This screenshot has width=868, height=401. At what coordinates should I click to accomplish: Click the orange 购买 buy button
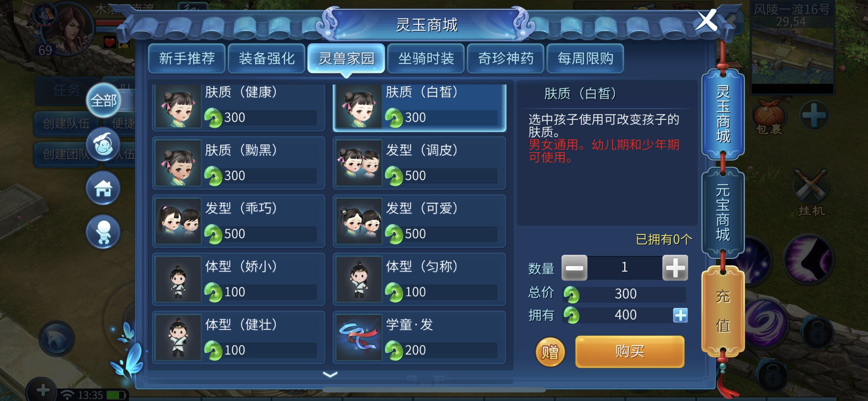(x=630, y=352)
